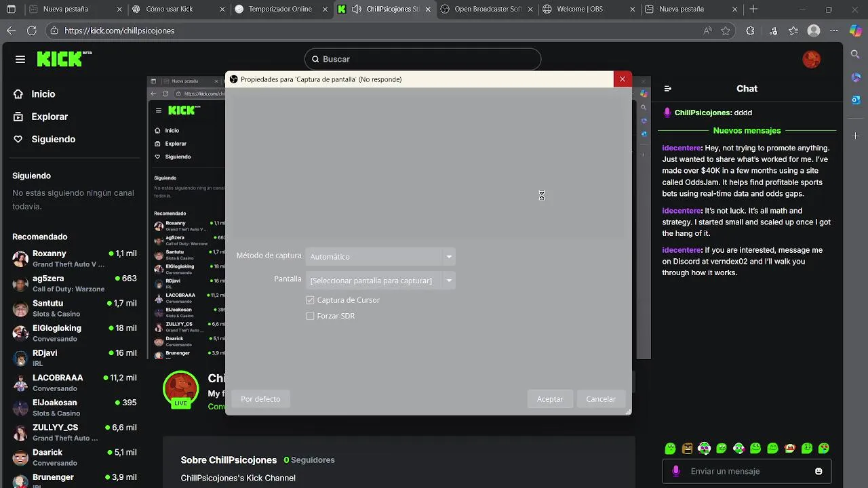The image size is (868, 488).
Task: Collapse the chat panel arrow icon
Action: tap(667, 89)
